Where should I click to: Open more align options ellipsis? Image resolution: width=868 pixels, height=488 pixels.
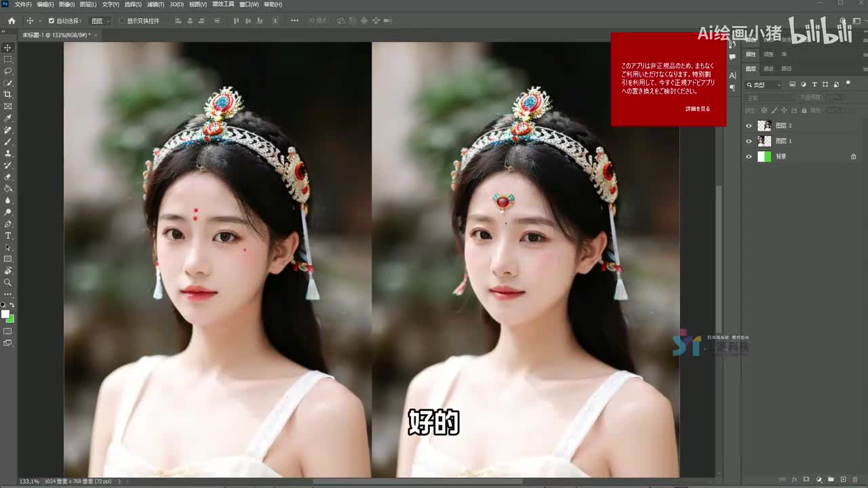point(294,21)
